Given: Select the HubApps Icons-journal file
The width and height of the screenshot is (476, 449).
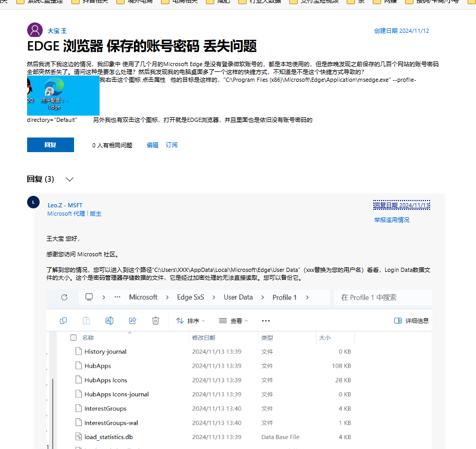Looking at the screenshot, I should [x=117, y=394].
